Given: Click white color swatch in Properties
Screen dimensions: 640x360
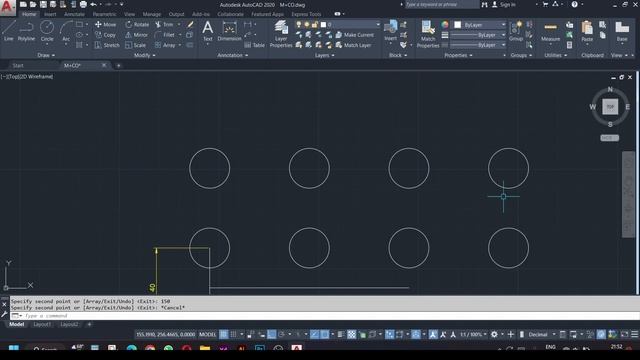Looking at the screenshot, I should point(458,25).
